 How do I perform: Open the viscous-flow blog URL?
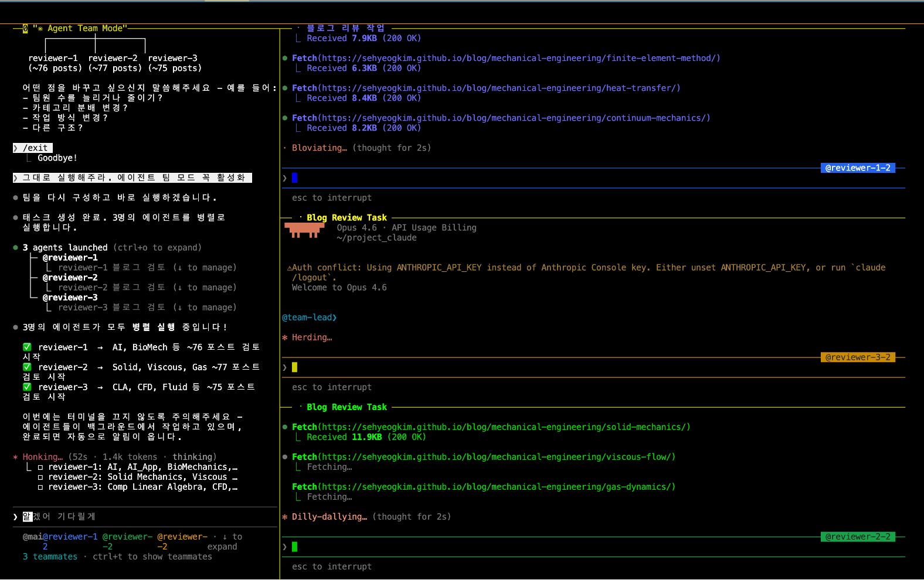tap(496, 457)
